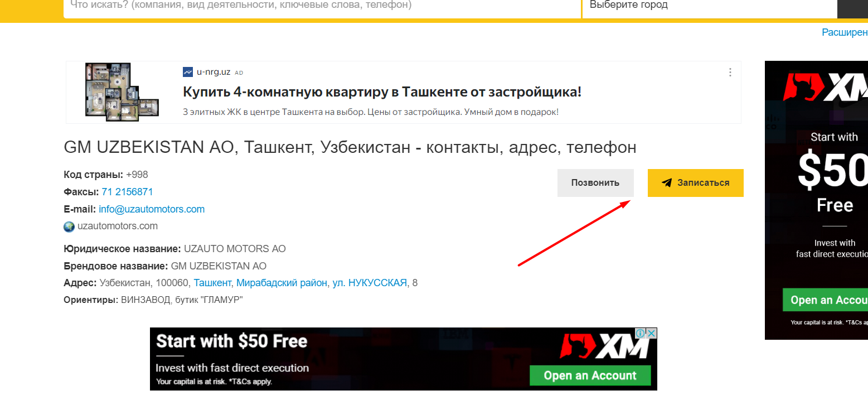Click the AdChoices info icon on bottom banner
Screen dimensions: 868x400
coord(641,333)
